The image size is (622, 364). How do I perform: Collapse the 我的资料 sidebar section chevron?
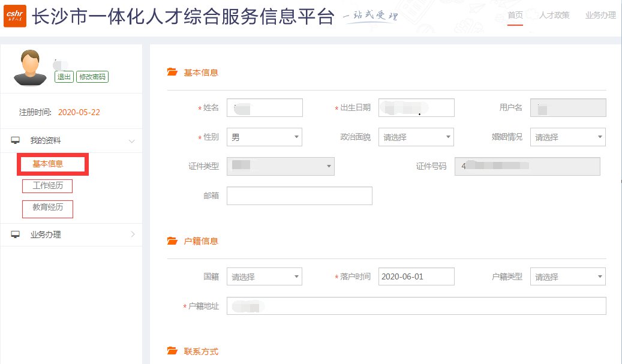coord(132,141)
